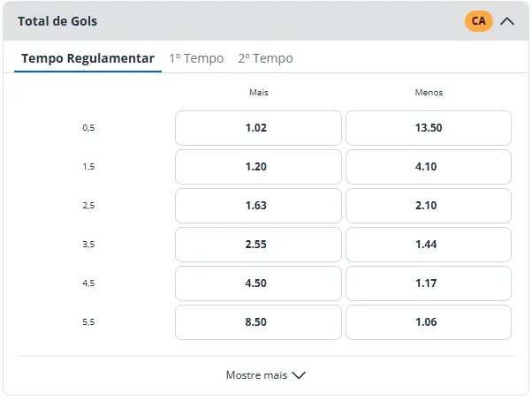Click the chevron next to Mostre mais

click(x=299, y=375)
